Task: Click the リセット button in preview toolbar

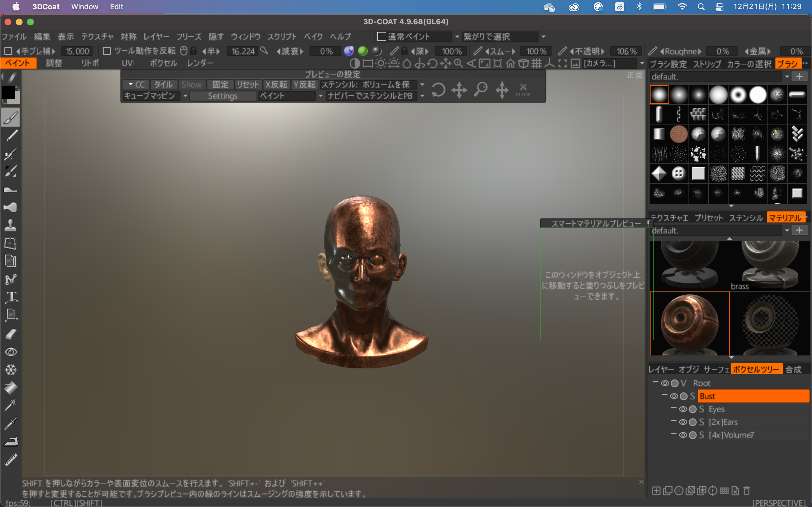Action: 247,84
